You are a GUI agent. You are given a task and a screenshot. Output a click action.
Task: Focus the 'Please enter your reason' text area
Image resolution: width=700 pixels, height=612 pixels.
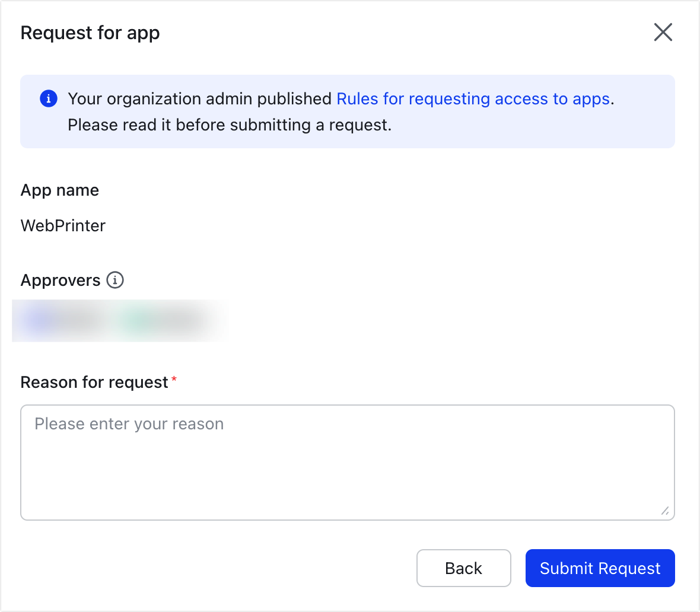347,463
